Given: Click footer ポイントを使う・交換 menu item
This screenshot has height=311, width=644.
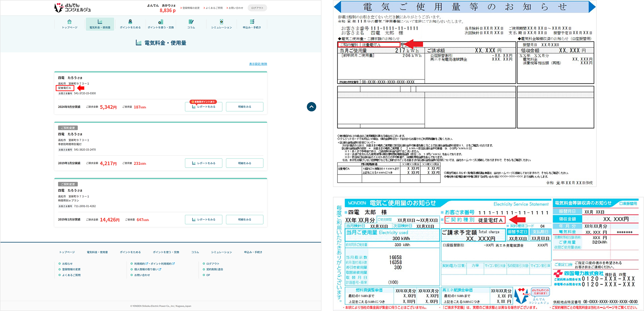Looking at the screenshot, I should pos(166,252).
